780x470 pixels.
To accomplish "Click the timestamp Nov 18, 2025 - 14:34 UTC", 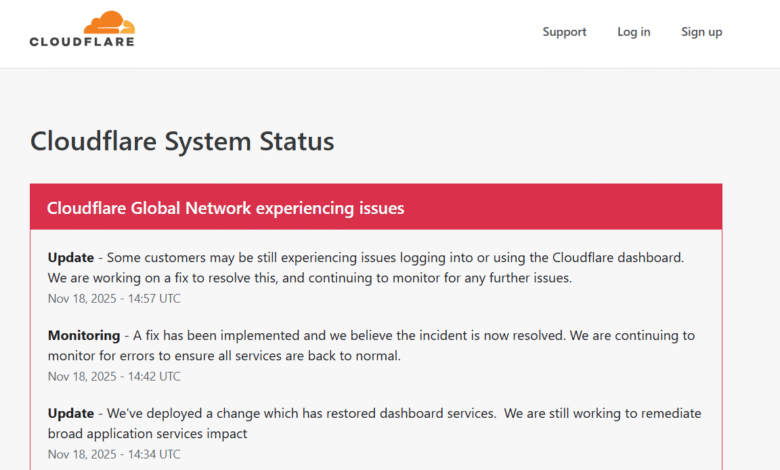I will pos(114,455).
